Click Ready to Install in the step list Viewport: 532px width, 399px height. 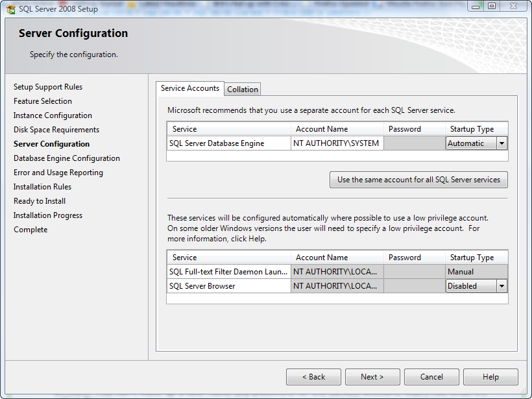[x=40, y=201]
